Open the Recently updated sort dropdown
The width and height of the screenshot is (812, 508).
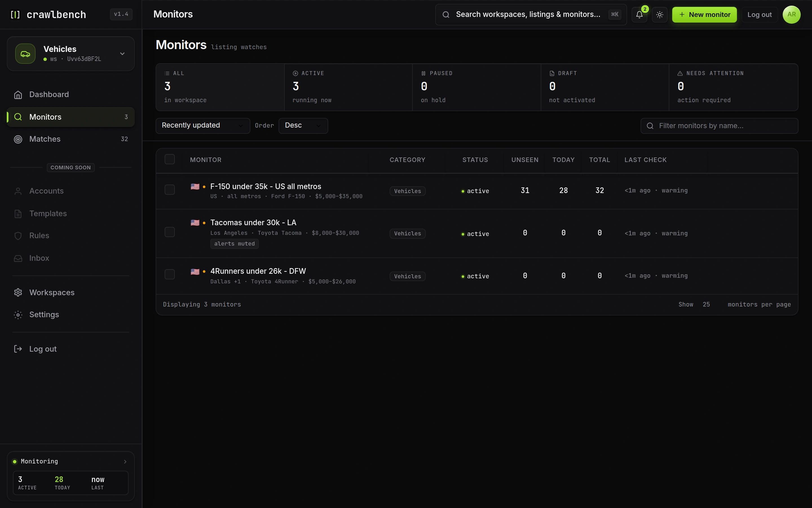[203, 126]
